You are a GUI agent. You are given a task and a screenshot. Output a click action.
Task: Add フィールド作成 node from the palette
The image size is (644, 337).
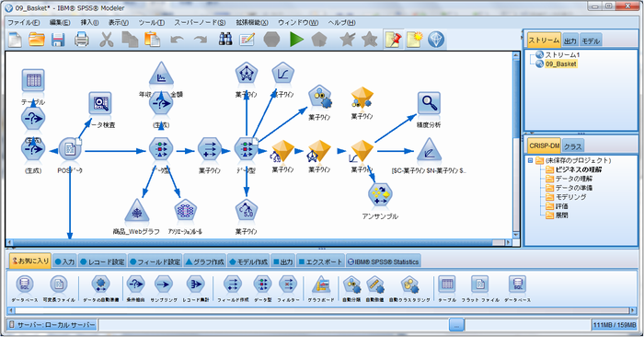(233, 284)
